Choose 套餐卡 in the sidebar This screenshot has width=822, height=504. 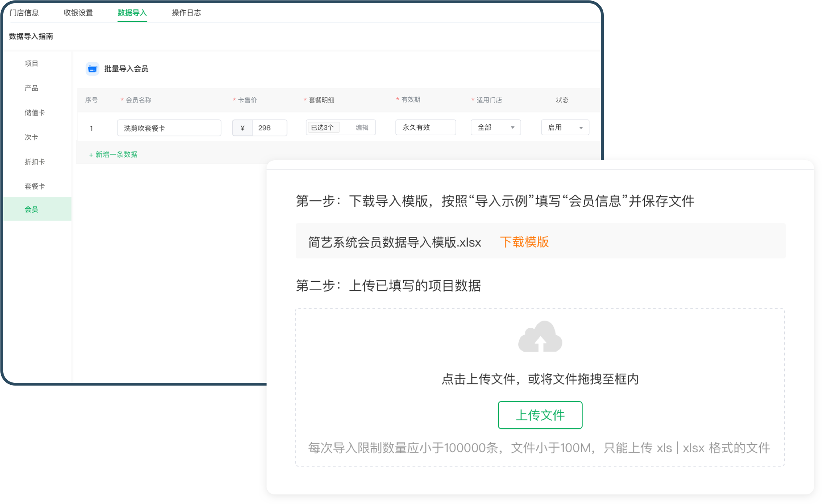(x=35, y=186)
